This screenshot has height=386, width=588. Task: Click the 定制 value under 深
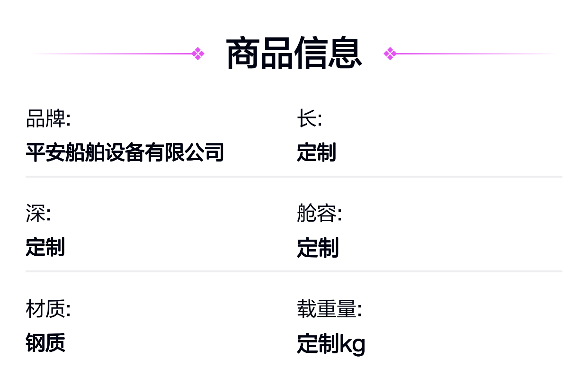(x=45, y=247)
